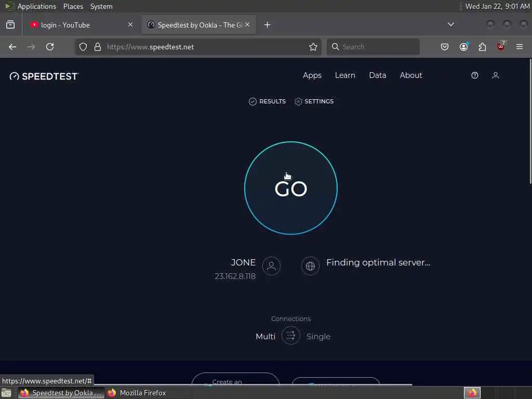Open the RESULTS link
The width and height of the screenshot is (532, 399).
click(x=268, y=101)
